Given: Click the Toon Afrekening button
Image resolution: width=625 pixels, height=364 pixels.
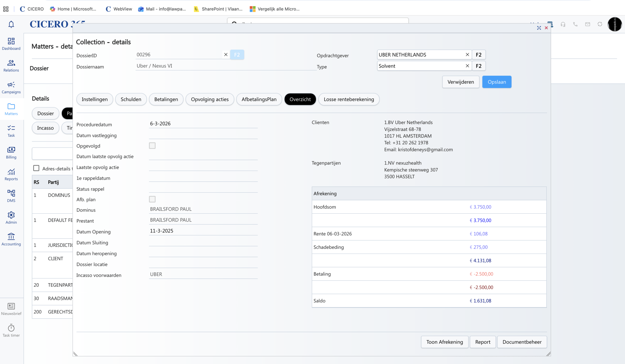Looking at the screenshot, I should pyautogui.click(x=444, y=342).
